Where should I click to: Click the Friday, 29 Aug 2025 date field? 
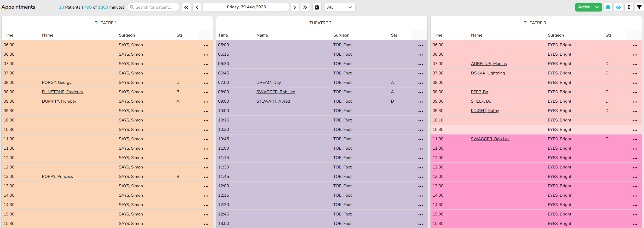pos(246,7)
